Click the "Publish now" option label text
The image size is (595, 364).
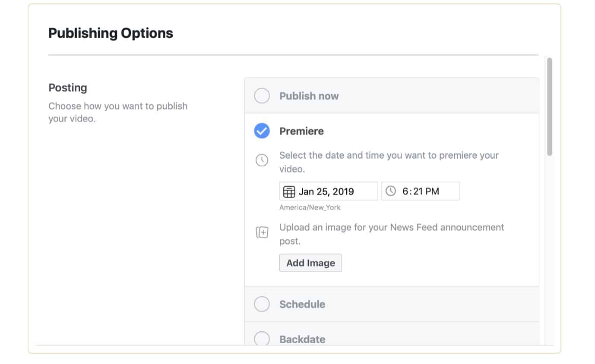point(309,96)
